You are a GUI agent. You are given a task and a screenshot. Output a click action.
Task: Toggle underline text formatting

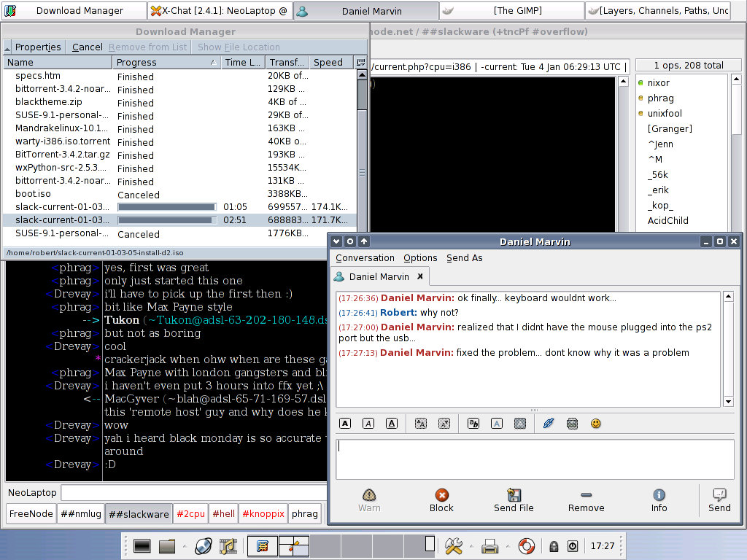(392, 424)
